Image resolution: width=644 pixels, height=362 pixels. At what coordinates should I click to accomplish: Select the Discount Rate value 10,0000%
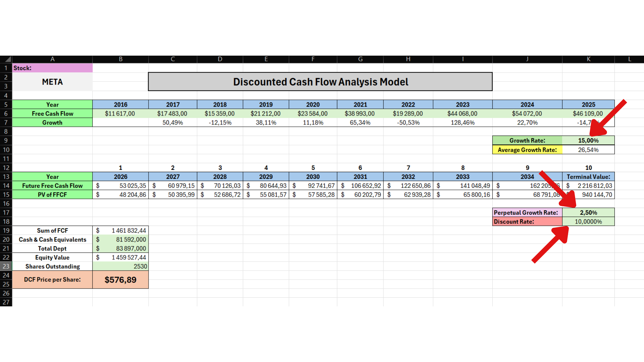588,222
